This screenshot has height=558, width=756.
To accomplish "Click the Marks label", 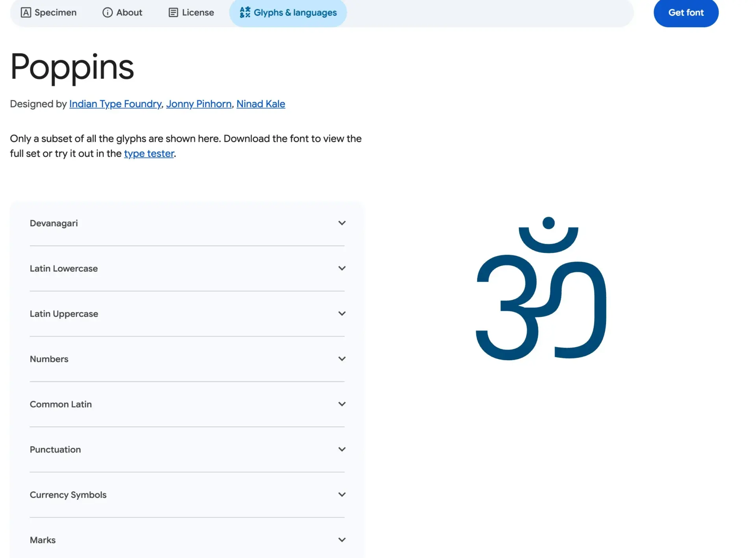I will point(43,541).
